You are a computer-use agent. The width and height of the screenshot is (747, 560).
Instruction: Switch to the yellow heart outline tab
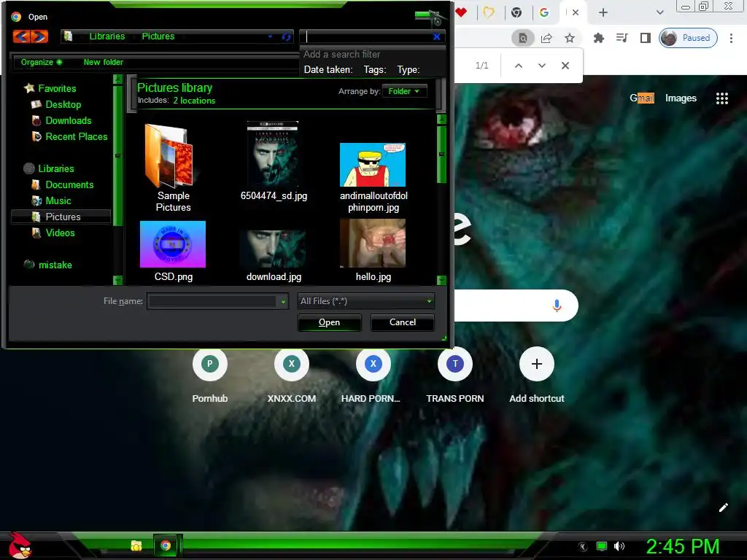pyautogui.click(x=489, y=12)
